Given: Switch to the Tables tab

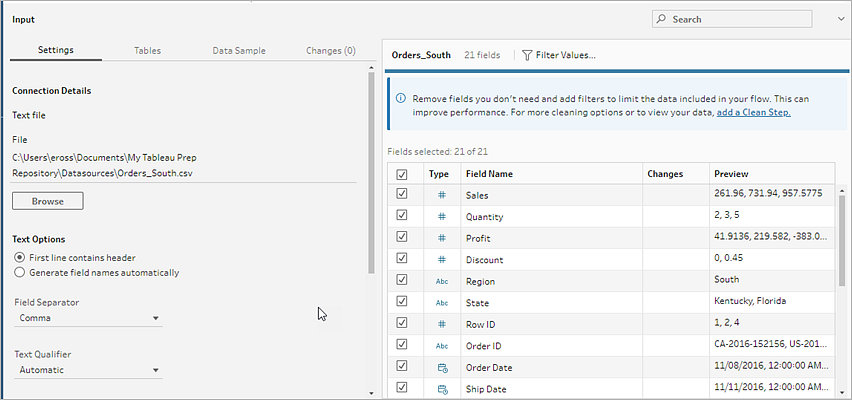Looking at the screenshot, I should (147, 51).
